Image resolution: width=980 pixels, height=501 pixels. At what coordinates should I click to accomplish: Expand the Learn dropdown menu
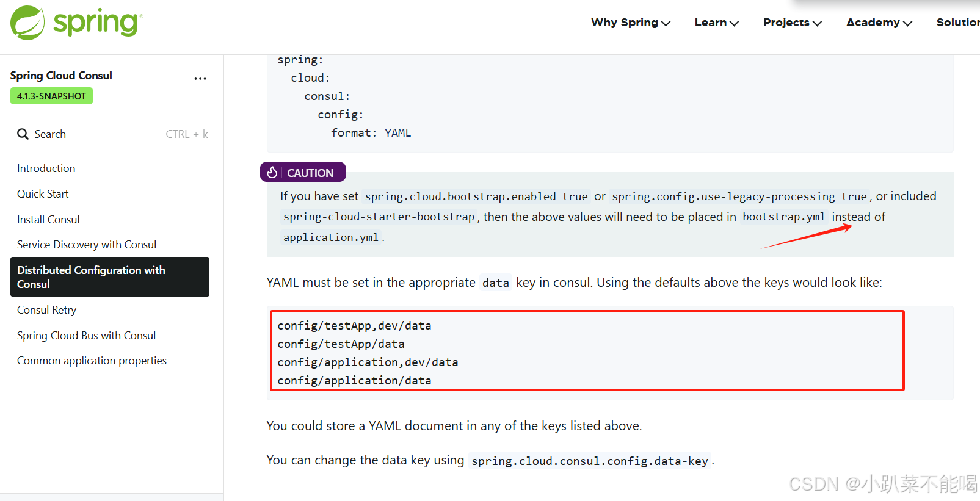[x=717, y=23]
